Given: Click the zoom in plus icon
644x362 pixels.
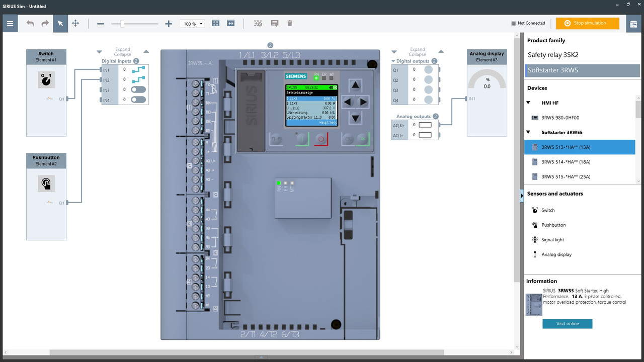Looking at the screenshot, I should (169, 24).
